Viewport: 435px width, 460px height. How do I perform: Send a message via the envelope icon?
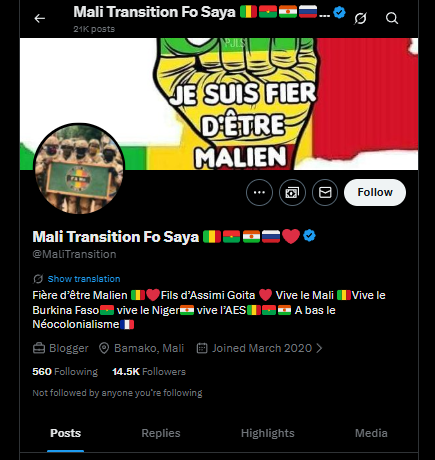[x=325, y=192]
